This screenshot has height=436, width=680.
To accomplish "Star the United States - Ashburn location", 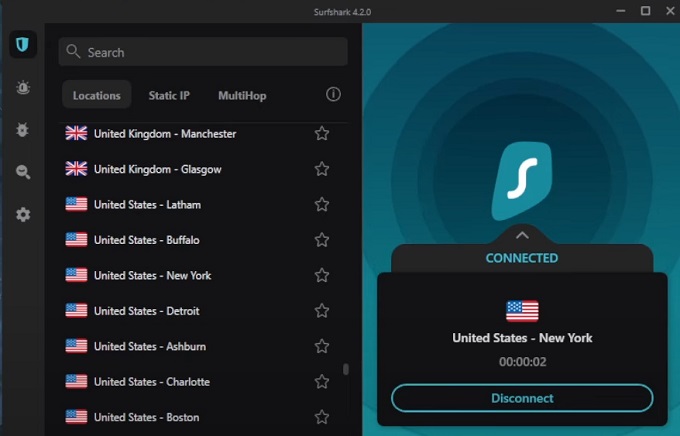I will (x=322, y=346).
